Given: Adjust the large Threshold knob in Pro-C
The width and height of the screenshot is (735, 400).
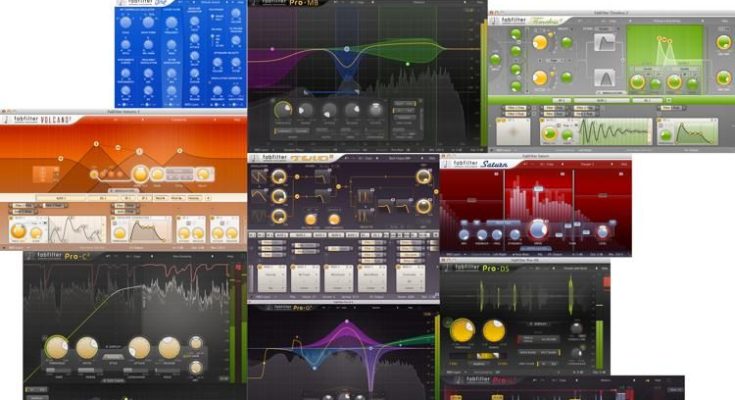Looking at the screenshot, I should point(58,348).
